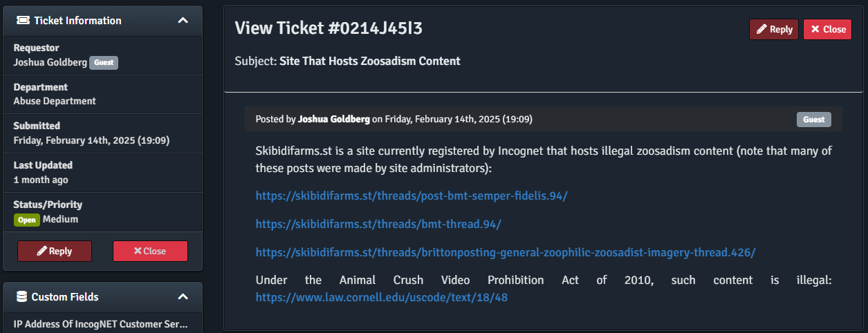Click the Joshua Goldberg poster name in post header
Image resolution: width=868 pixels, height=333 pixels.
click(x=334, y=120)
